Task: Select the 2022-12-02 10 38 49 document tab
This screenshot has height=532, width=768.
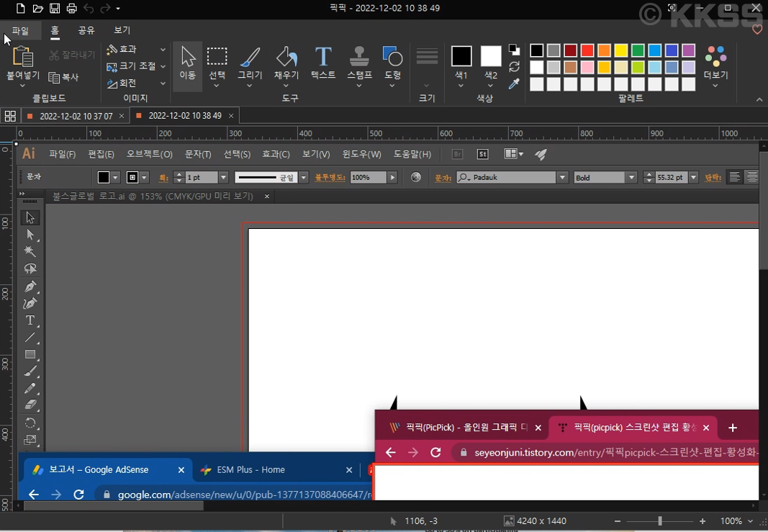Action: click(185, 116)
